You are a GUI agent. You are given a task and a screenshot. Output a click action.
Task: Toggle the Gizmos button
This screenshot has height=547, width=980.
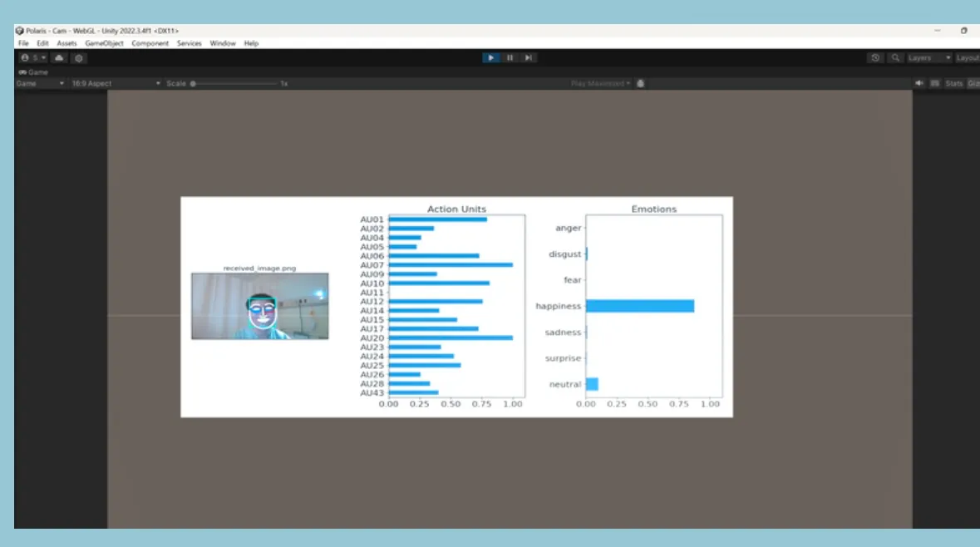pyautogui.click(x=973, y=83)
